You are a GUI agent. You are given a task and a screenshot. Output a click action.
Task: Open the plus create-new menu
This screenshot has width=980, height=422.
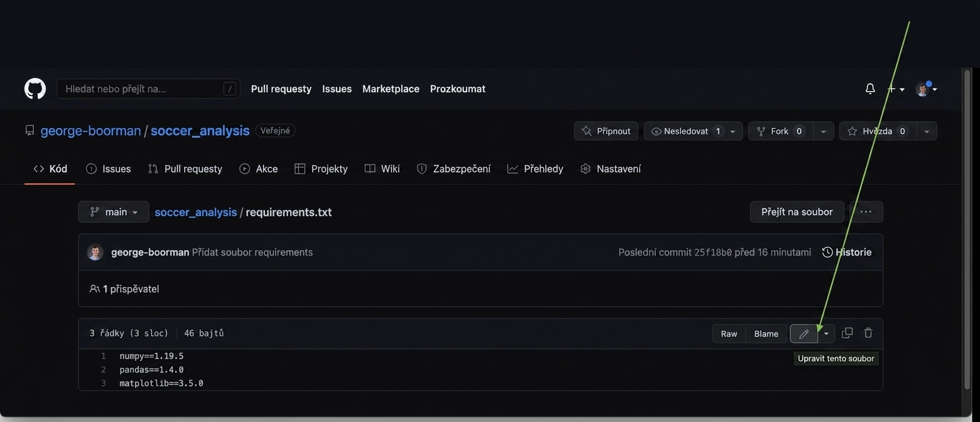(895, 89)
